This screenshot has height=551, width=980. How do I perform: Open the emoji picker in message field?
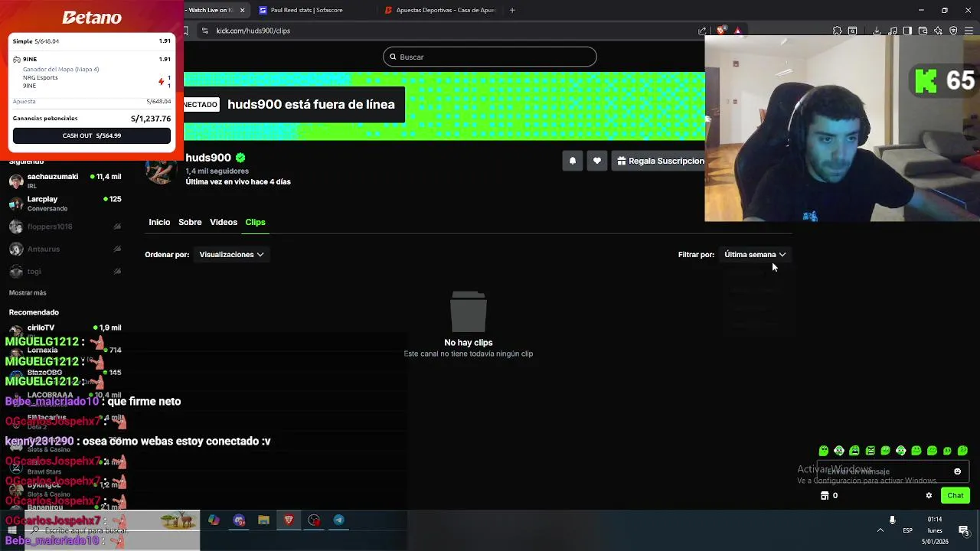pyautogui.click(x=957, y=471)
